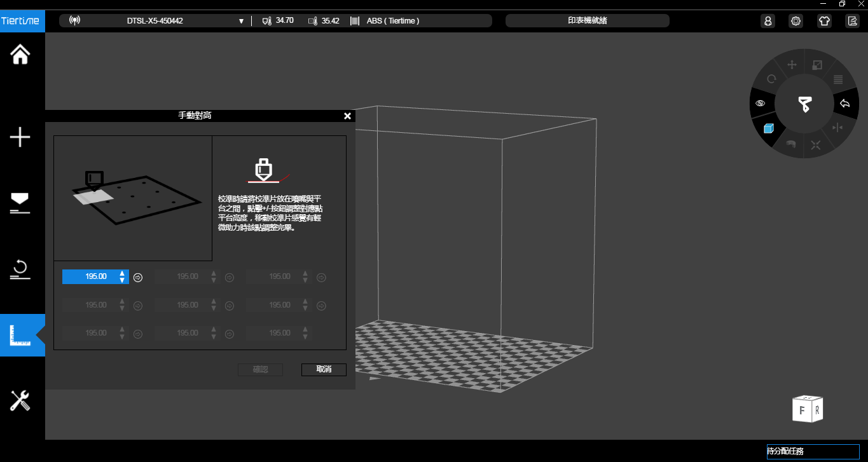The width and height of the screenshot is (868, 462).
Task: Click the undo arrow in radial wheel
Action: (x=844, y=104)
